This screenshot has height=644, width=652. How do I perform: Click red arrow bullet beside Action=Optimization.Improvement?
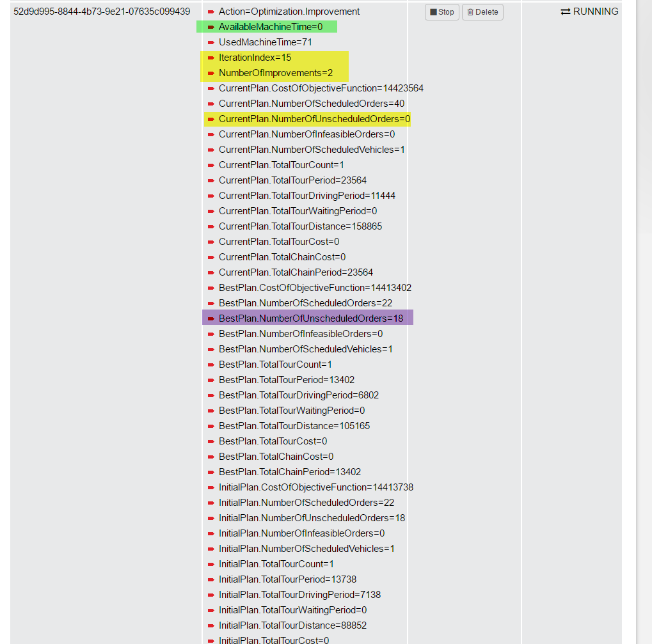211,12
